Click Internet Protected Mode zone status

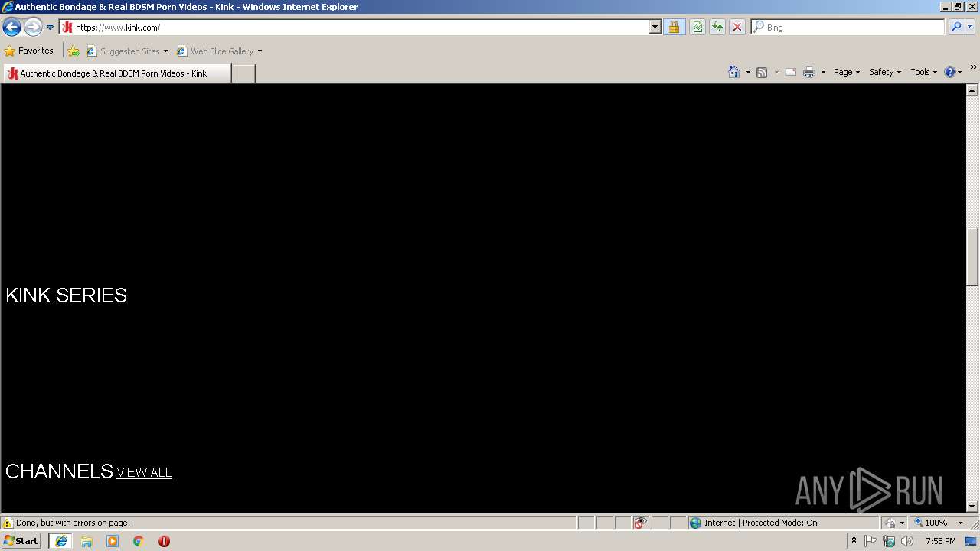753,523
